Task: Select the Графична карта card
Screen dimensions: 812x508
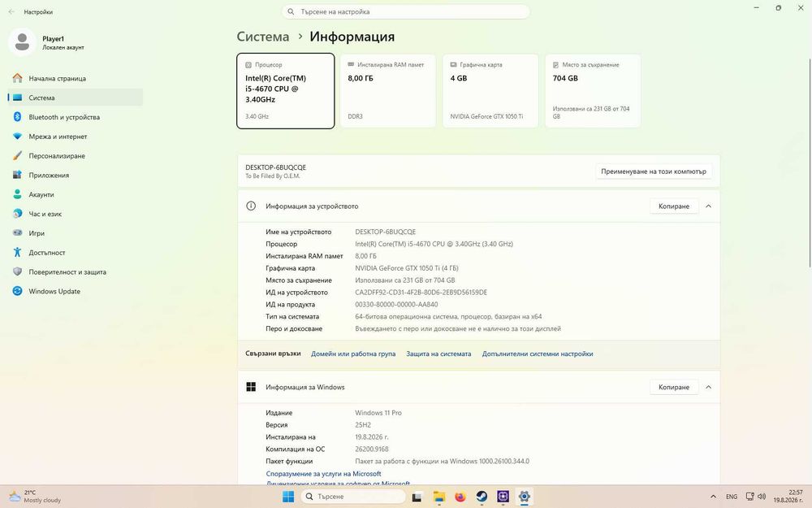Action: pos(490,91)
